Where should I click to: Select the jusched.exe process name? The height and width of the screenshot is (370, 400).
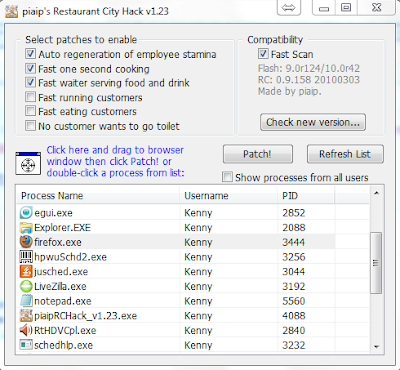pyautogui.click(x=61, y=272)
